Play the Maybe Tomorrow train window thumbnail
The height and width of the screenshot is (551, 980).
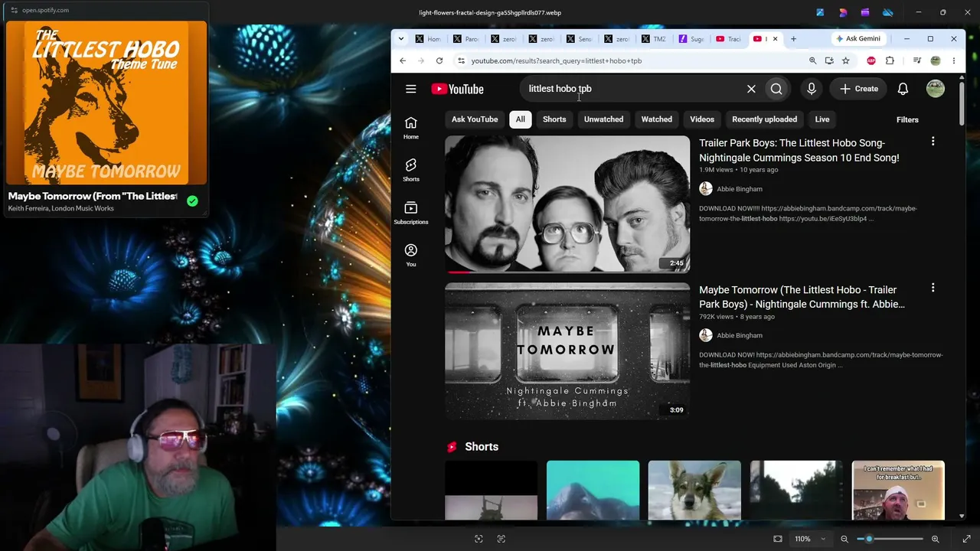point(567,351)
